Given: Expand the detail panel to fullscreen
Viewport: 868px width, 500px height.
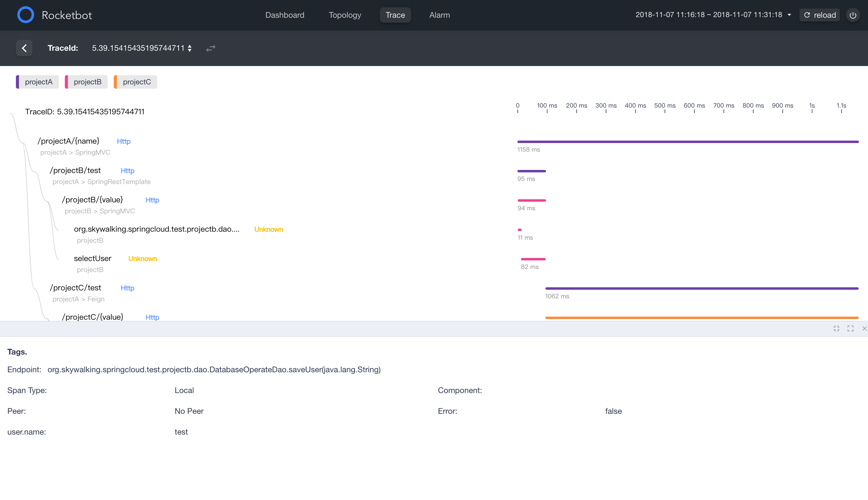Looking at the screenshot, I should coord(851,329).
